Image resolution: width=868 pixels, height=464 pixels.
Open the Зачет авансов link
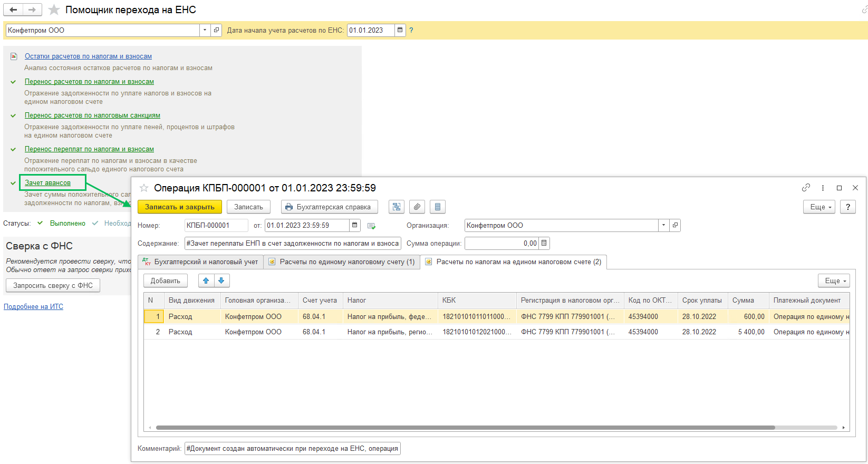pyautogui.click(x=47, y=182)
